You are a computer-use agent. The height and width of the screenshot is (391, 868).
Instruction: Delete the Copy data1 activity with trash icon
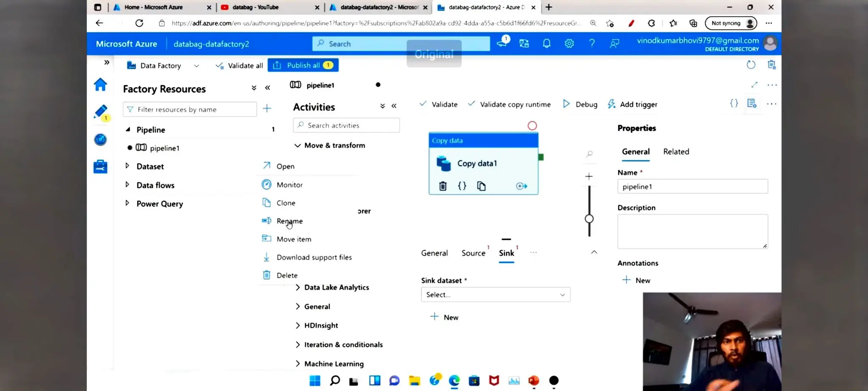tap(443, 186)
